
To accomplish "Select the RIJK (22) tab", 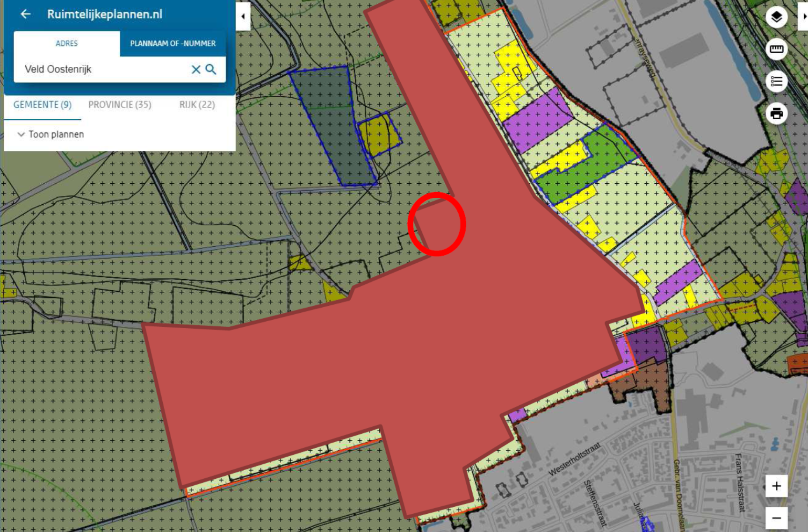I will tap(197, 105).
